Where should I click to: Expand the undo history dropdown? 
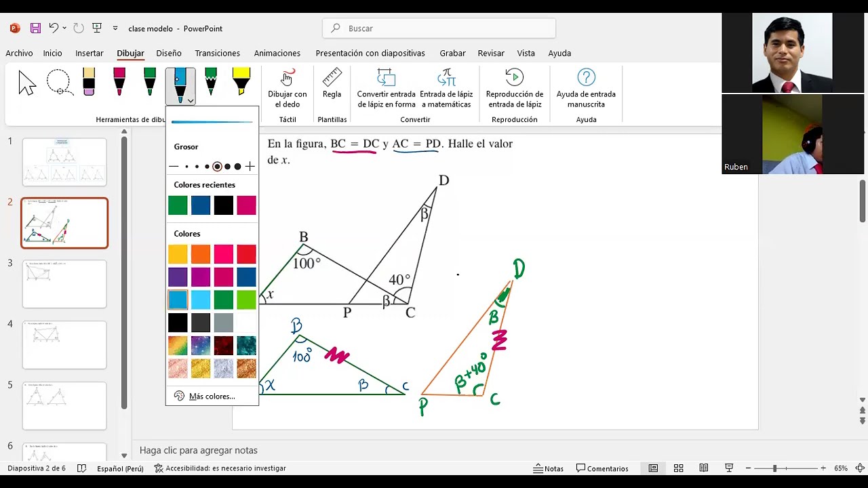(64, 28)
